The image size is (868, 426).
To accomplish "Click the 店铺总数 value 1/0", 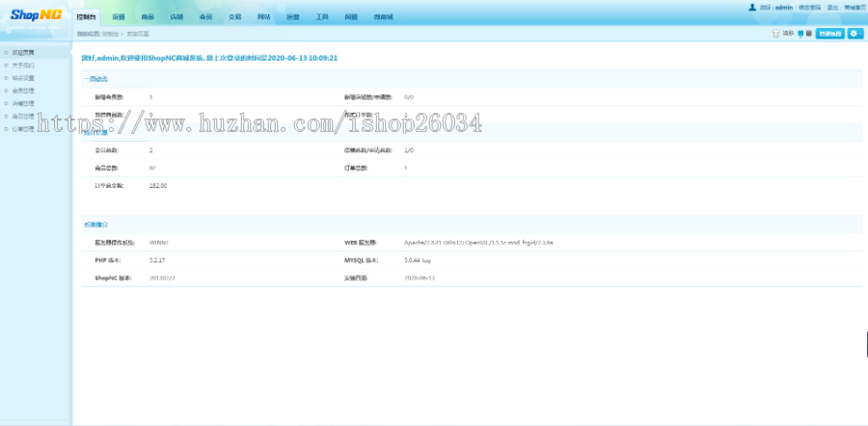I will 409,150.
